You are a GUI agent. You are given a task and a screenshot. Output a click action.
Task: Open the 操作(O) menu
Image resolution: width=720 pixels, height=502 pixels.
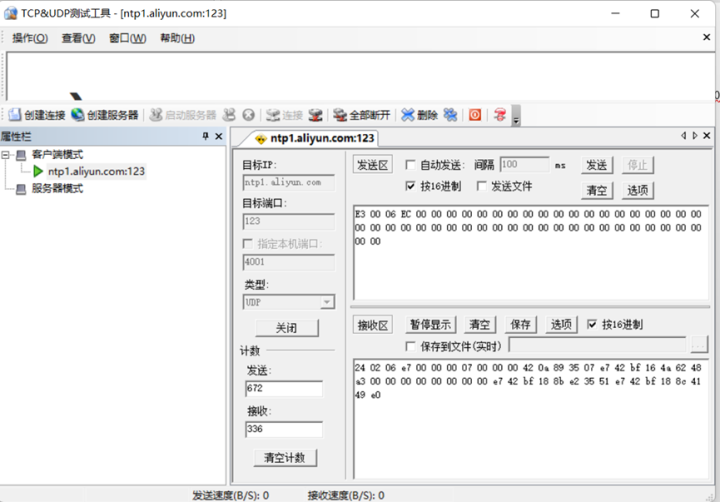[x=30, y=38]
